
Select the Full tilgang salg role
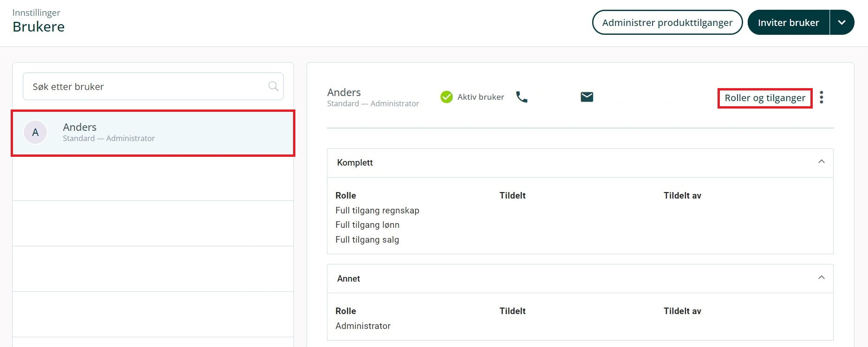click(x=367, y=240)
